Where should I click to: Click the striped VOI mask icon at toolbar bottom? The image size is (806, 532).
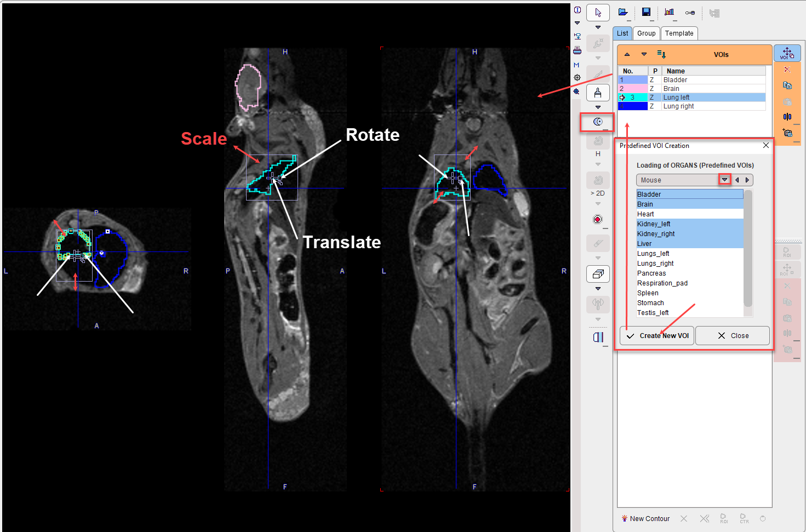point(598,337)
